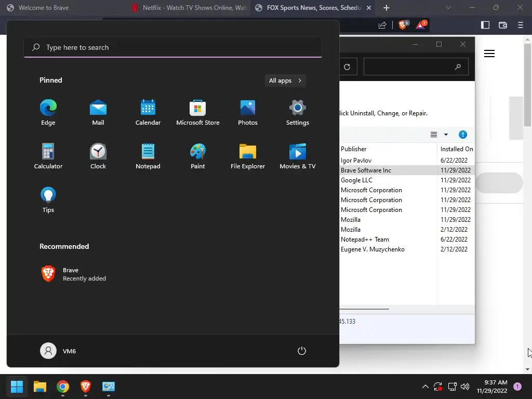Open Microsoft Store from Start menu
This screenshot has height=399, width=532.
(x=198, y=113)
